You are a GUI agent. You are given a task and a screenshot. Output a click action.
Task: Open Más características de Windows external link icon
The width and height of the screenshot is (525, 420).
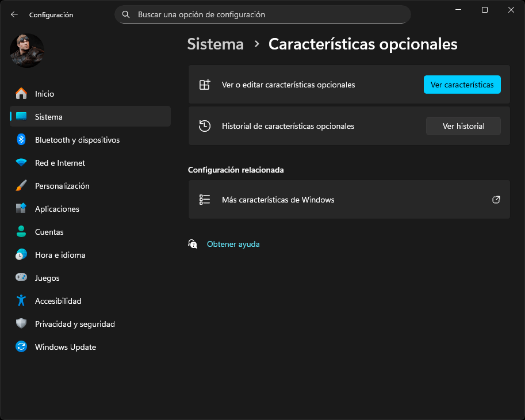496,200
